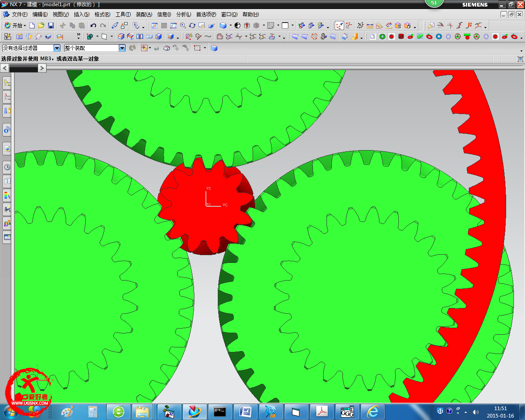Open Internet Explorer from taskbar
525x420 pixels.
pyautogui.click(x=373, y=412)
